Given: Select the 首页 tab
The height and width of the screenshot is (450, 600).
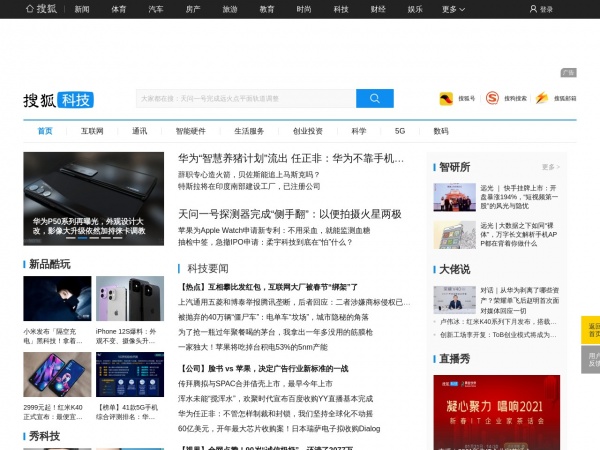Looking at the screenshot, I should coord(45,131).
